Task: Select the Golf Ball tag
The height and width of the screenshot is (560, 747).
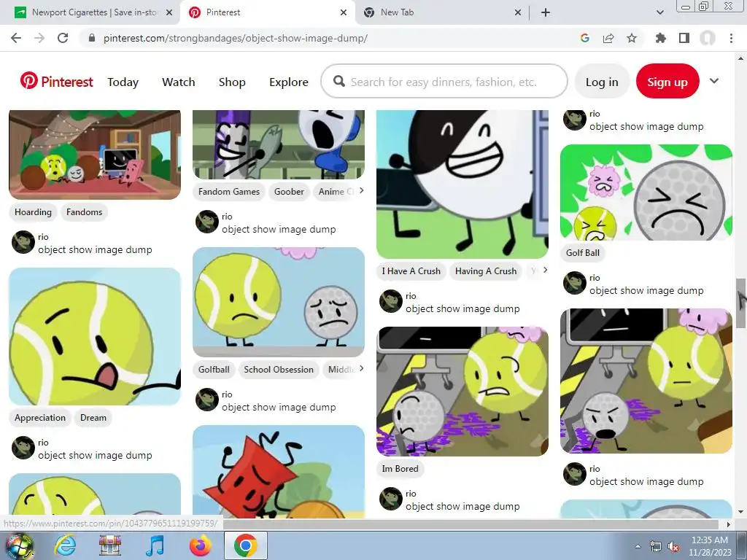Action: click(583, 253)
